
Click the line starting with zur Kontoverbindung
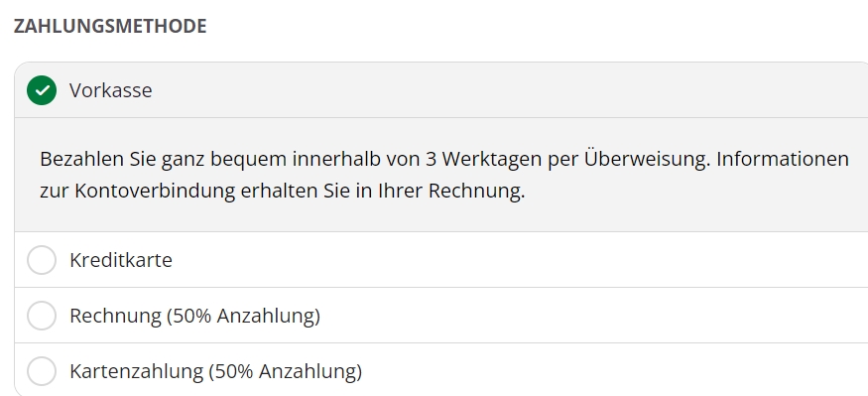[283, 192]
